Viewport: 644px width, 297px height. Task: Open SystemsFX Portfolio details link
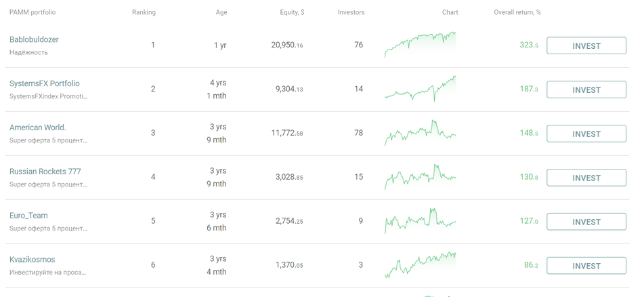pos(44,83)
